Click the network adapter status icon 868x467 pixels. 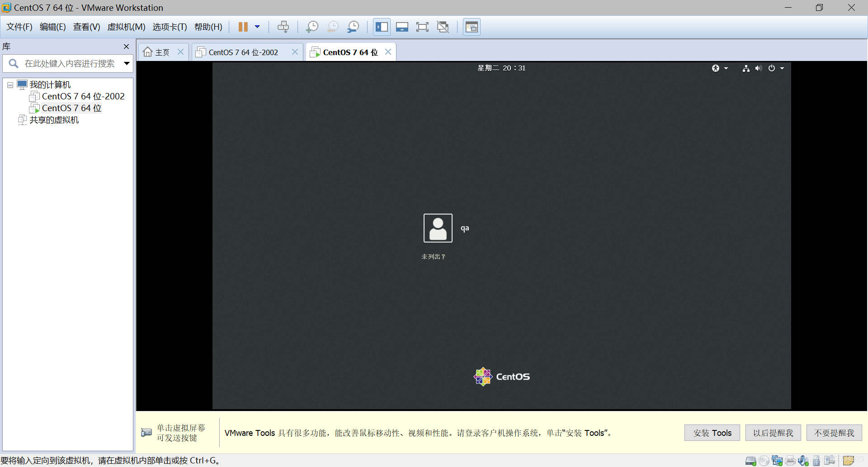777,461
